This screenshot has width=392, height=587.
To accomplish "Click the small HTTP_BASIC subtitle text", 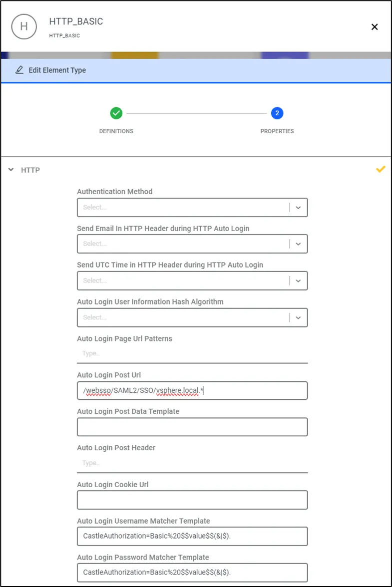I will pyautogui.click(x=64, y=35).
